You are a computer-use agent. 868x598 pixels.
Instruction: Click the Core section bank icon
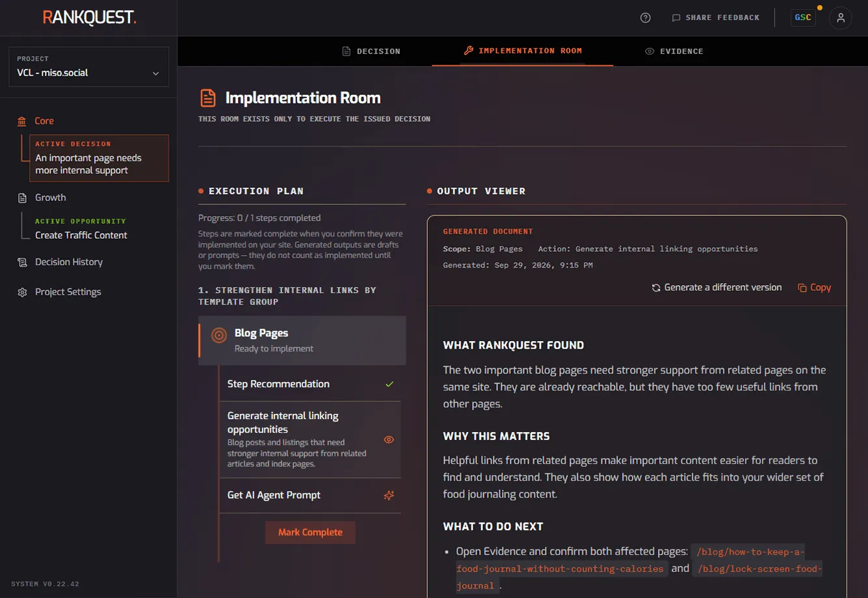click(22, 121)
